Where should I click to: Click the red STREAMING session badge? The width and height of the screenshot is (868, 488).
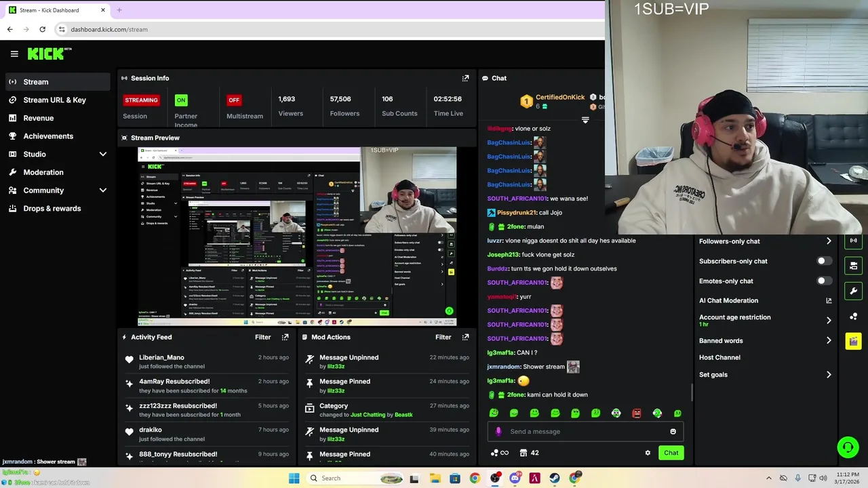(141, 100)
